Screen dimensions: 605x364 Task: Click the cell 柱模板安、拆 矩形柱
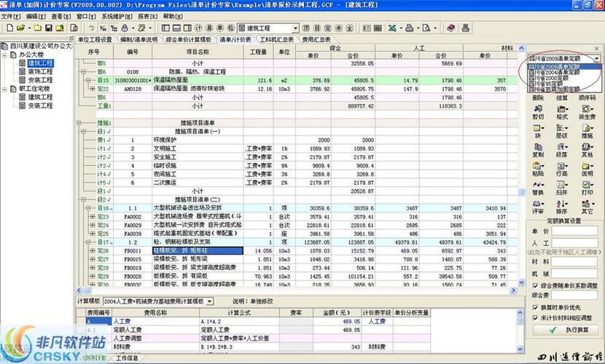pyautogui.click(x=198, y=250)
